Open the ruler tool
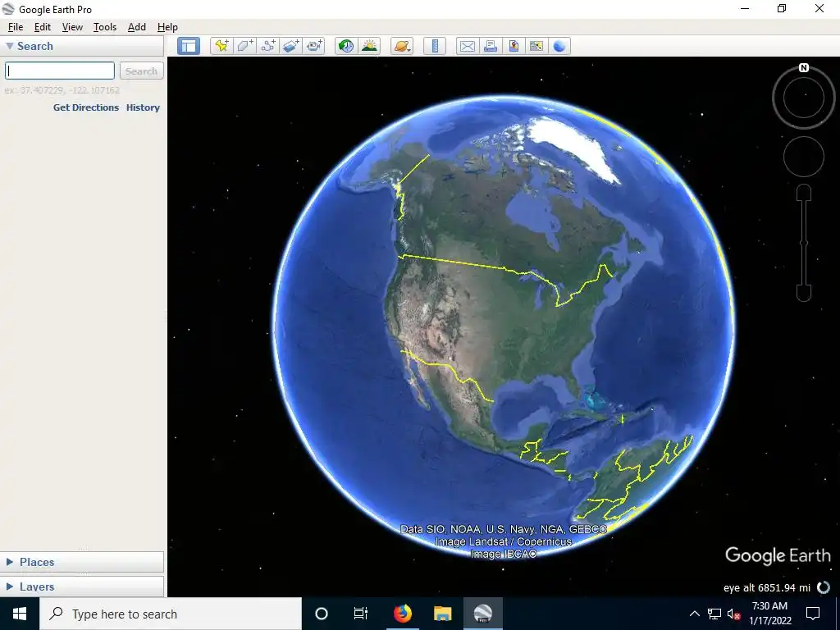This screenshot has width=840, height=630. point(435,46)
